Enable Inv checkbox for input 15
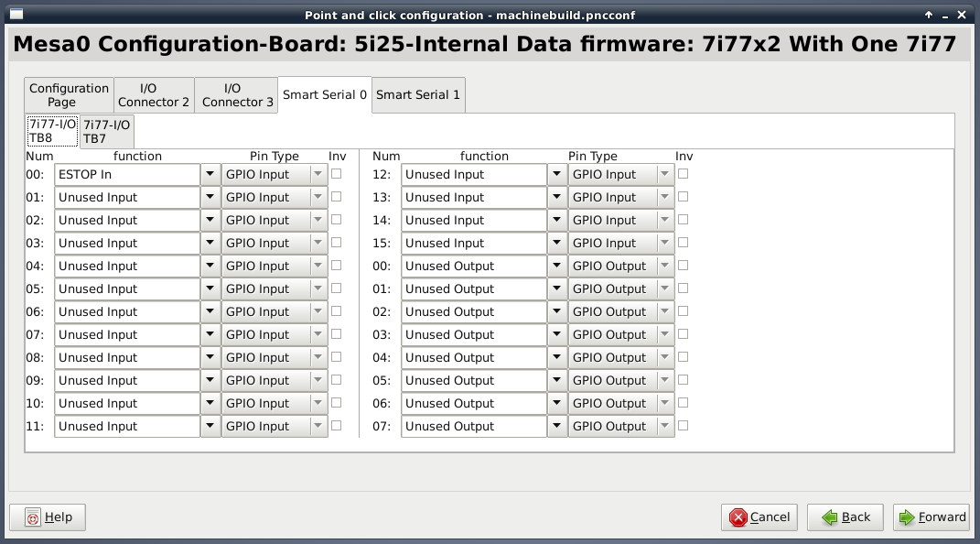The image size is (980, 544). (x=684, y=243)
